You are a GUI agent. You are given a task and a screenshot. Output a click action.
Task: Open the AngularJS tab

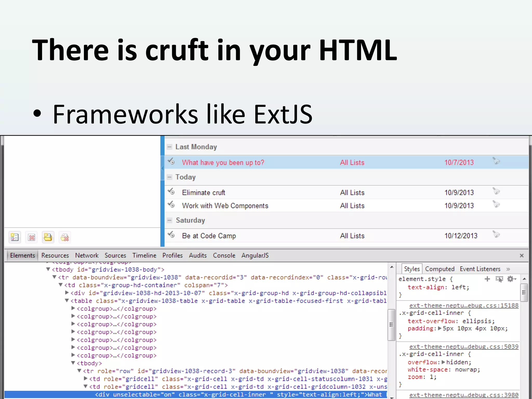pos(255,255)
